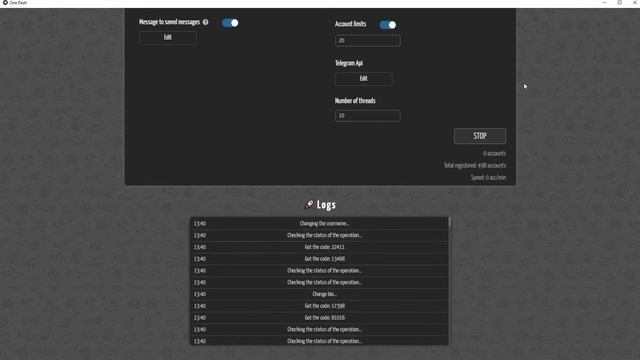Click the app icon in the title bar

tap(5, 2)
